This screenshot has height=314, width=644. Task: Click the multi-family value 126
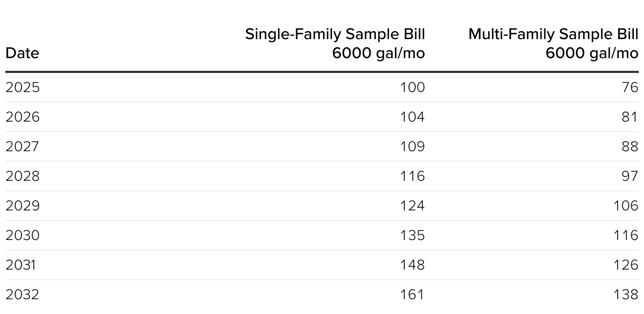[626, 265]
